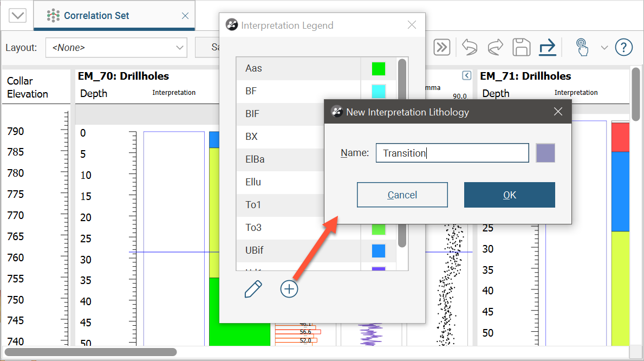Screen dimensions: 644x361
Task: Click the Name text field
Action: coord(452,153)
